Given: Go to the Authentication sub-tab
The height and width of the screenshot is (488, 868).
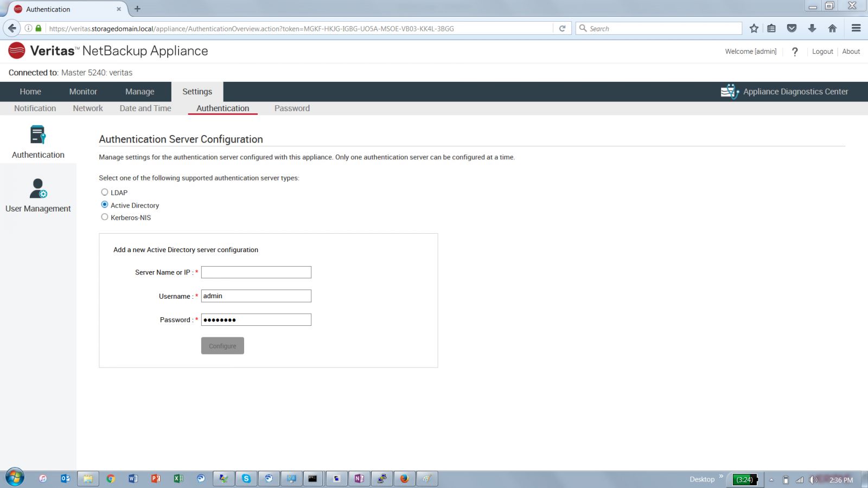Looking at the screenshot, I should click(x=223, y=108).
